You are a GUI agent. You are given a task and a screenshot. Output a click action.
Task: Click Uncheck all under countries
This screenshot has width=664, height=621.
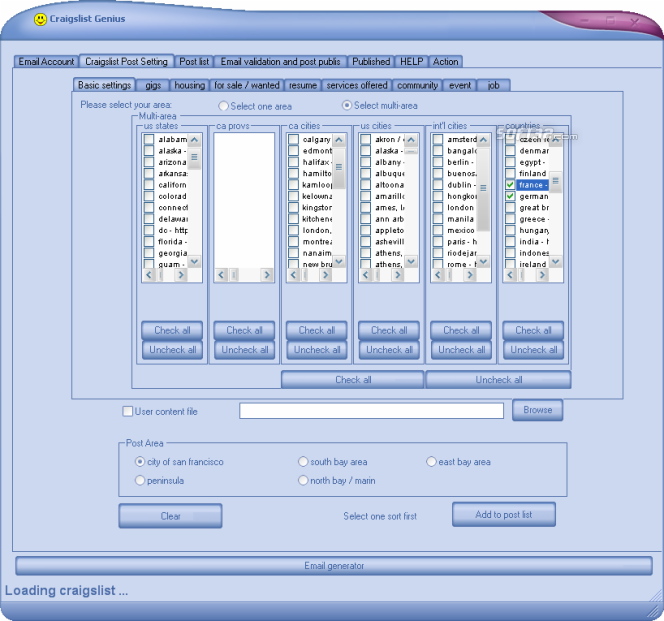pos(534,350)
